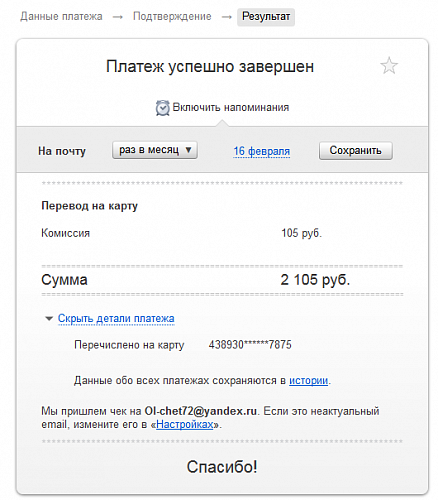Click the email Ol-chet72@yandex.ru text
This screenshot has width=438, height=500.
pos(200,411)
